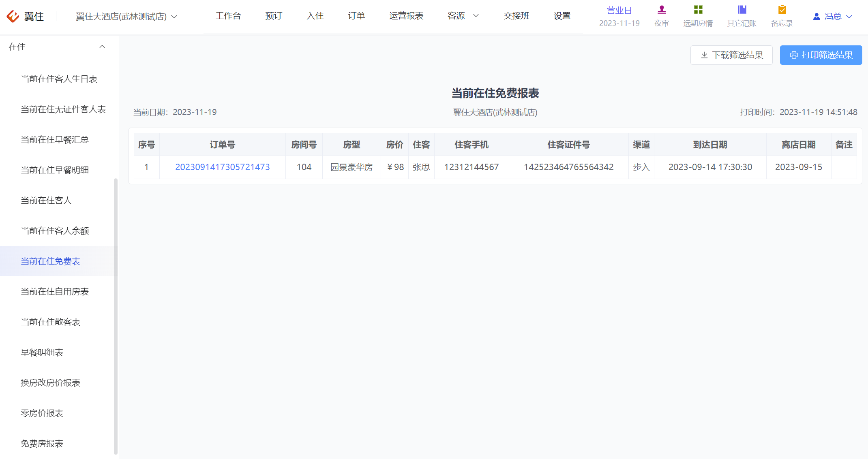Click room number cell 104
The width and height of the screenshot is (868, 459).
(x=304, y=167)
